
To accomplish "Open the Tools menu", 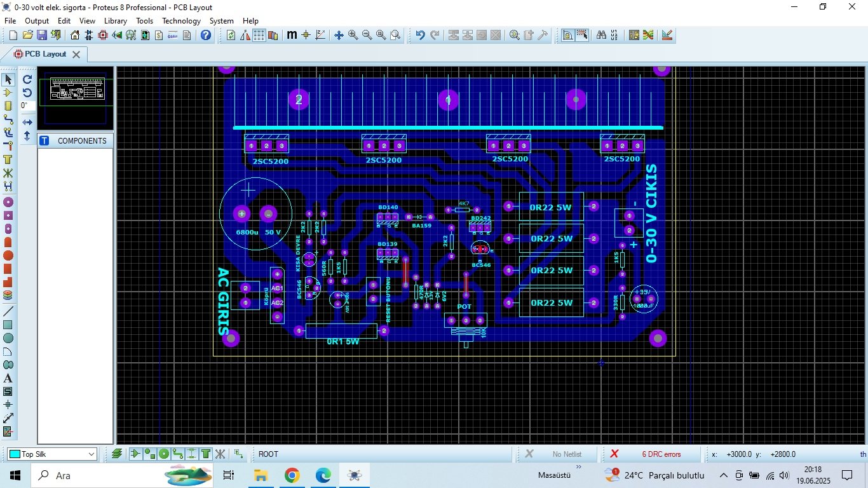I will coord(144,21).
